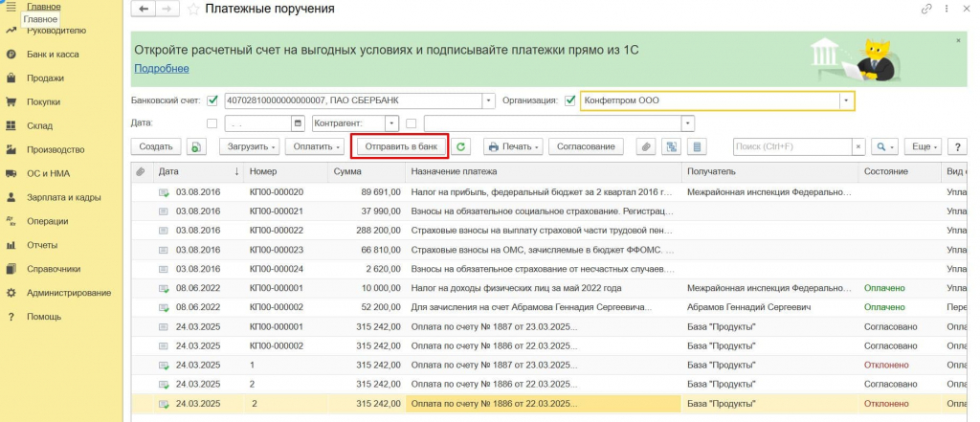Click the document icon in row КП00-000020
The height and width of the screenshot is (422, 980).
[x=164, y=192]
